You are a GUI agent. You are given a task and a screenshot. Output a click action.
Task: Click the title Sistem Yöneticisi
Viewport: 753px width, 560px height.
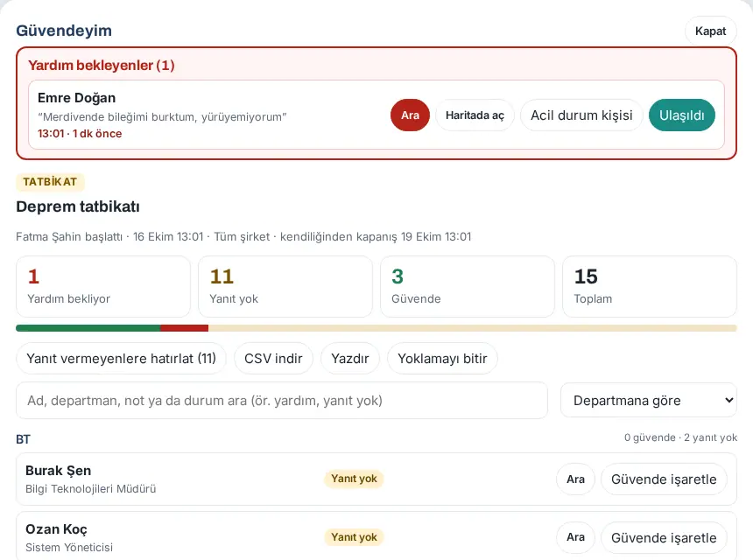(69, 548)
